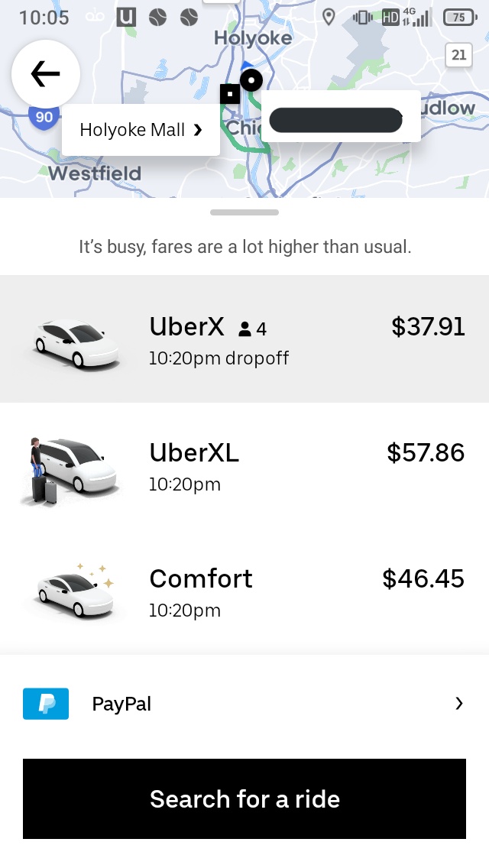Tap the UberX $37.91 fare price
The image size is (489, 868).
[x=428, y=327]
